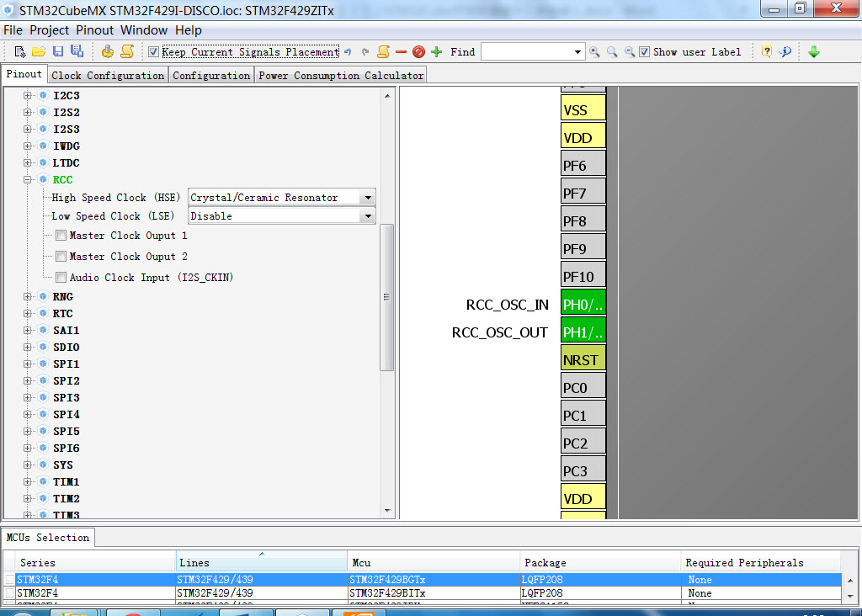Click the New Project toolbar icon

pyautogui.click(x=20, y=51)
